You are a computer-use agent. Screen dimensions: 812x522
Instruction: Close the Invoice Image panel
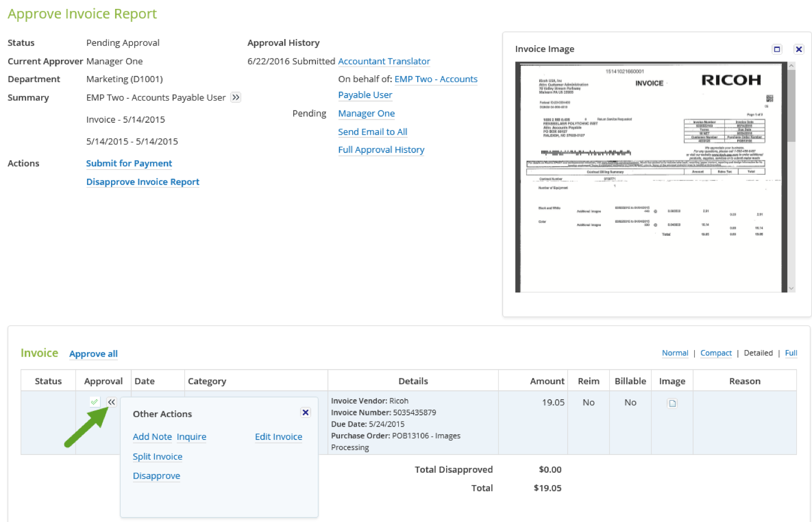point(799,49)
